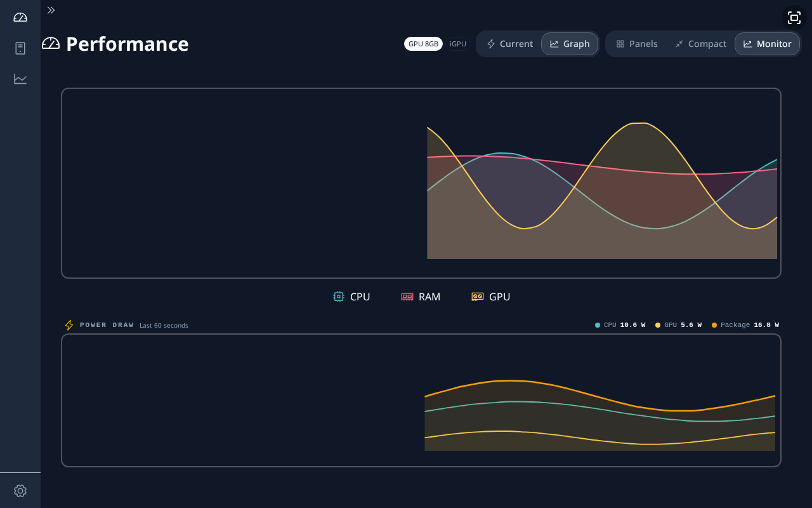812x508 pixels.
Task: Toggle CPU series in chart legend
Action: pos(351,297)
